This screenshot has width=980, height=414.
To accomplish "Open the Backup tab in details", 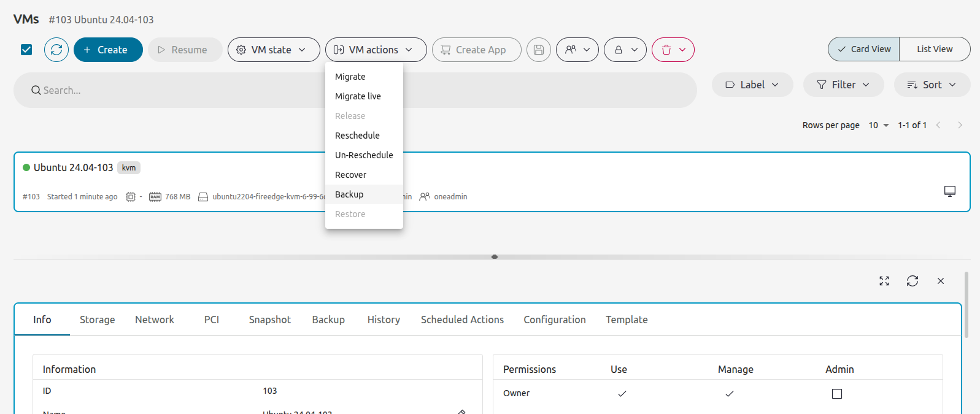I will pos(328,320).
